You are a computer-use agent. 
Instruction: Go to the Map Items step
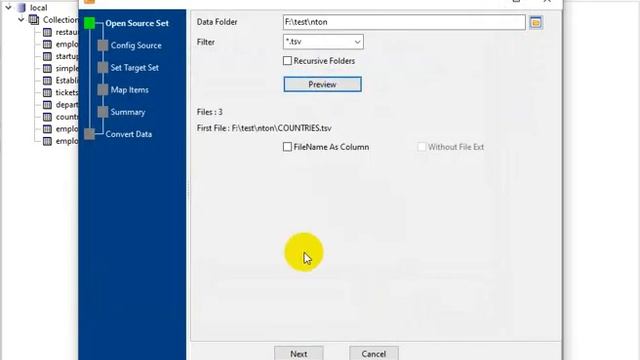(129, 90)
